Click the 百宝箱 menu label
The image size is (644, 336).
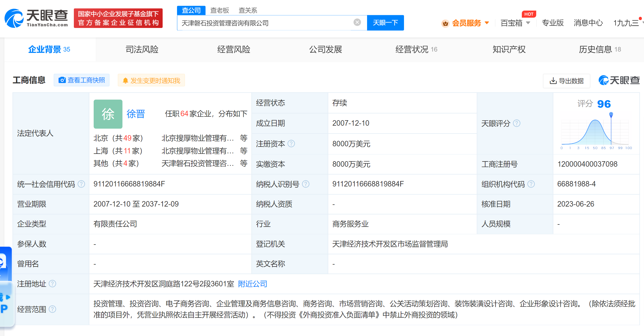[x=511, y=23]
